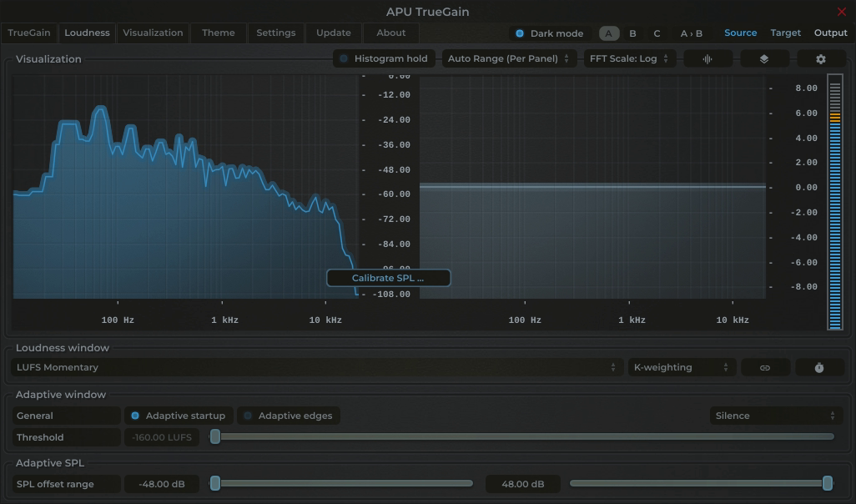Select the Target view link
Viewport: 856px width, 504px height.
785,33
